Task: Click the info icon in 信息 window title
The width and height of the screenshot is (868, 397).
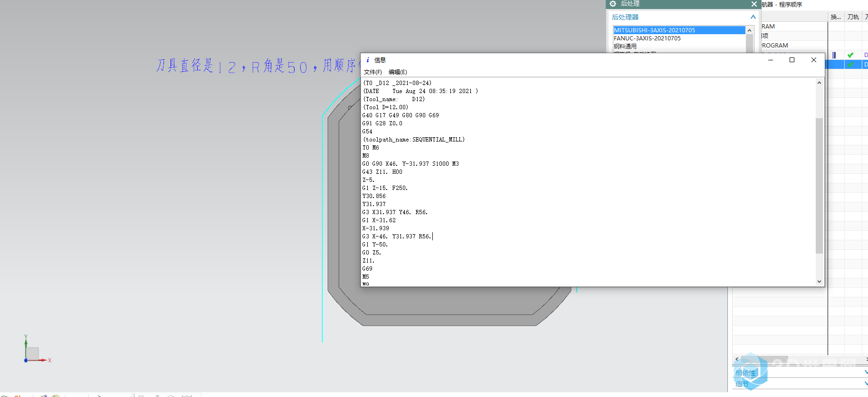Action: pyautogui.click(x=368, y=60)
